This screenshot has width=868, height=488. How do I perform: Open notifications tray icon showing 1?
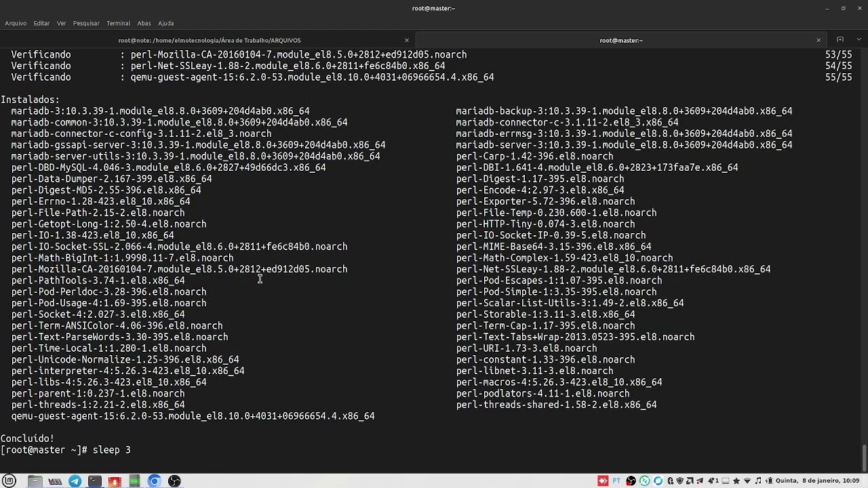713,481
